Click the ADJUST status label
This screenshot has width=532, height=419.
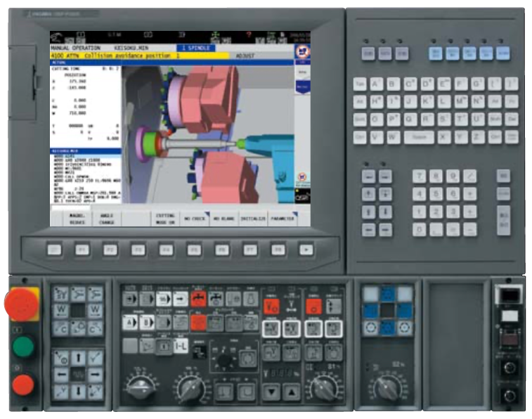tap(245, 56)
